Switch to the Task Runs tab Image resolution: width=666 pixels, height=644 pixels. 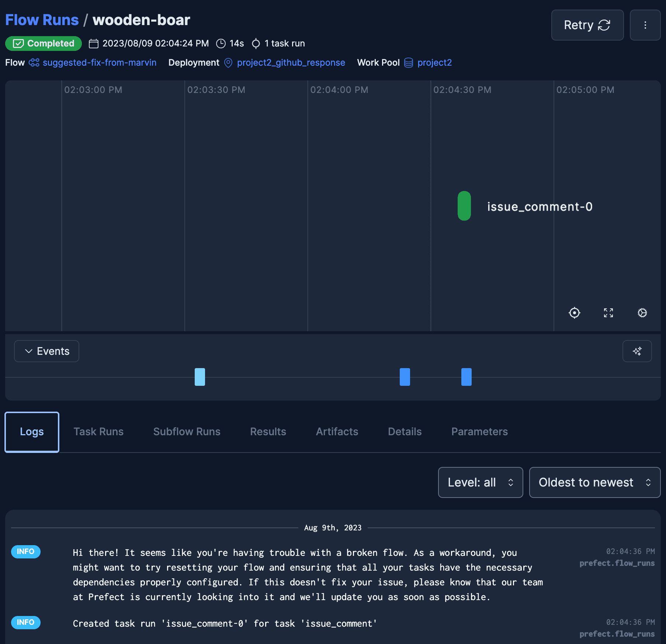tap(98, 432)
